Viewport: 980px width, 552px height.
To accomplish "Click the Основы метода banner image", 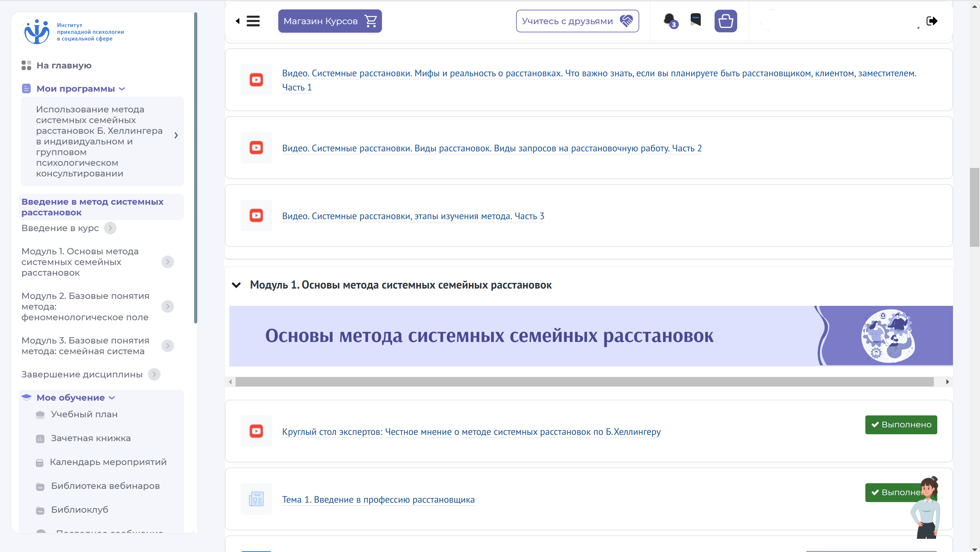I will coord(591,336).
